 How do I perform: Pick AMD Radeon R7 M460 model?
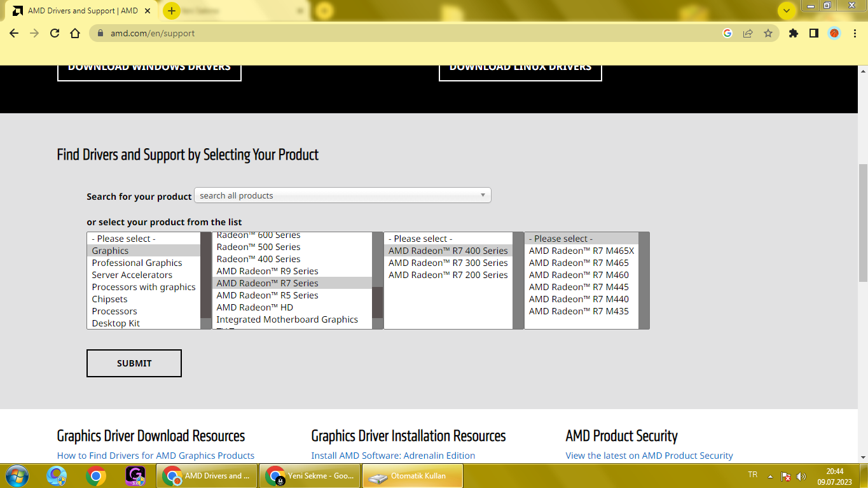581,275
